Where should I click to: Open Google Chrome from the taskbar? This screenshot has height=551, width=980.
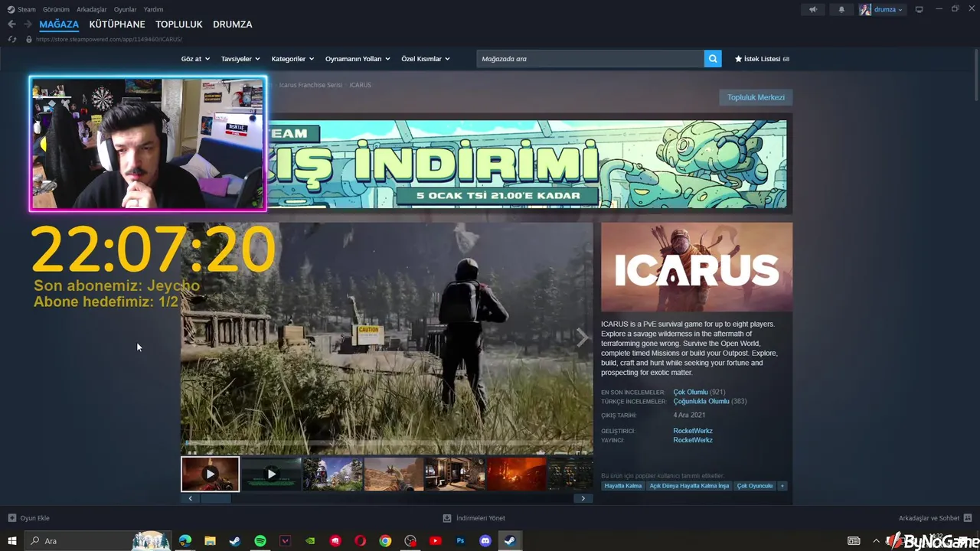[385, 541]
